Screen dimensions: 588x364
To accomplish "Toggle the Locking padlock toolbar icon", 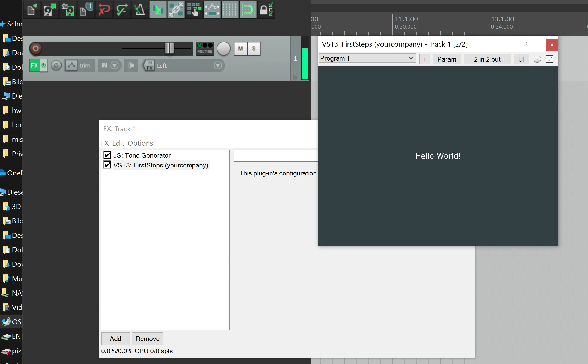I will [266, 10].
